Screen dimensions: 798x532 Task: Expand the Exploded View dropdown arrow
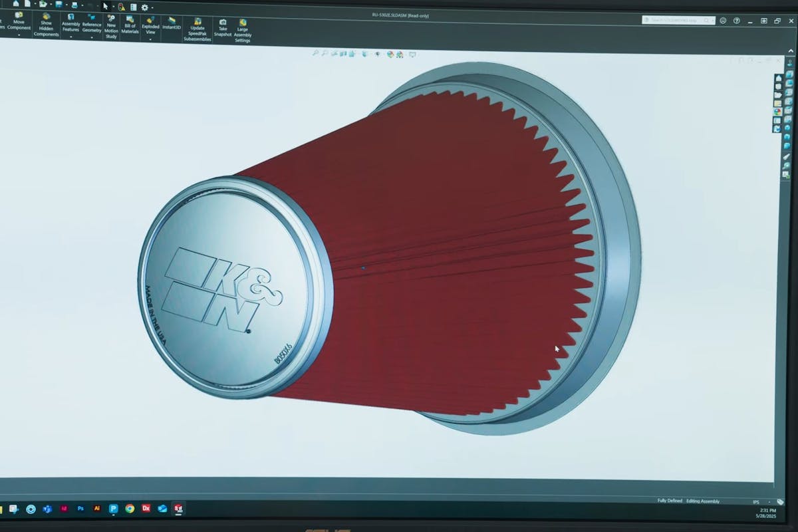point(150,39)
